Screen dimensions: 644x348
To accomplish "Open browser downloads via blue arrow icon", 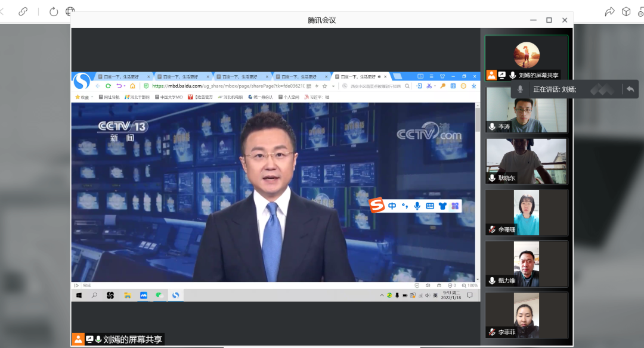I will (x=473, y=86).
